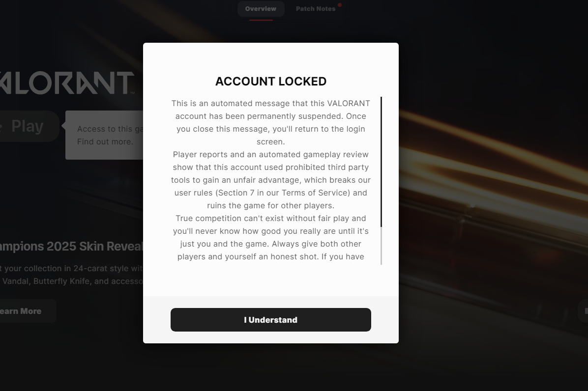
Task: Click the lower light scrollbar track area
Action: coord(381,246)
